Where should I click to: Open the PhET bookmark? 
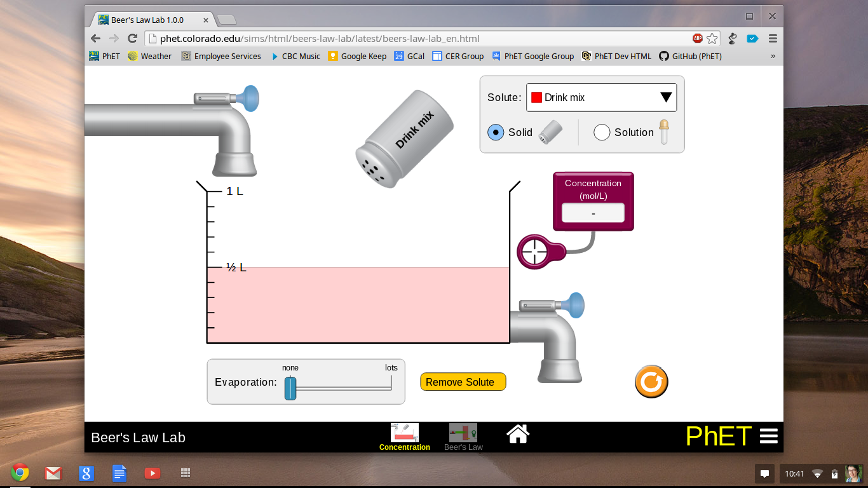tap(104, 56)
